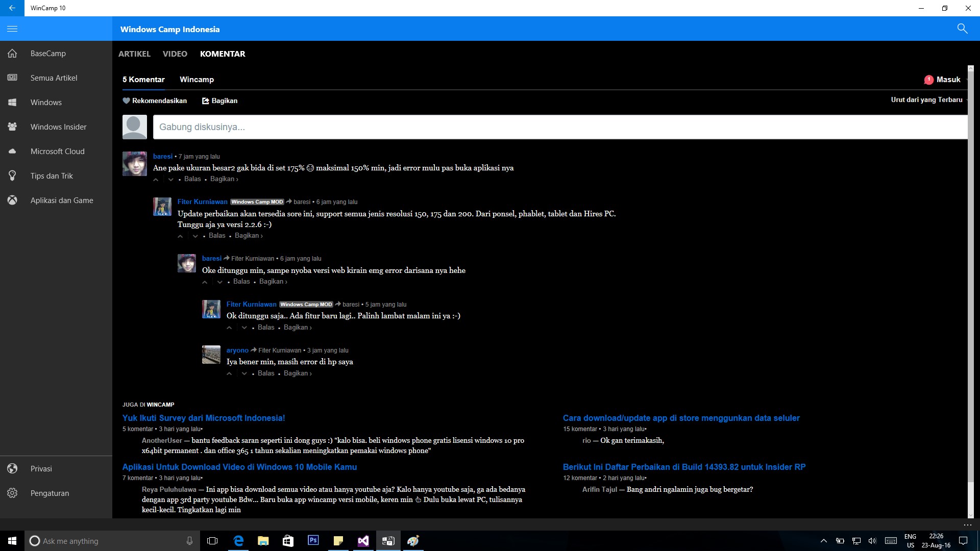This screenshot has width=980, height=551.
Task: Open Windows Insider menu item
Action: [x=56, y=127]
